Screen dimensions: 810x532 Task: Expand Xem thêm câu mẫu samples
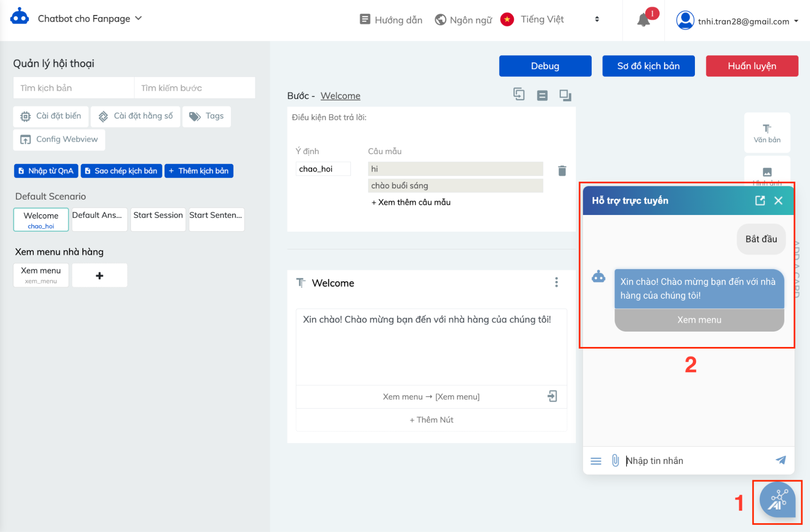pos(410,202)
